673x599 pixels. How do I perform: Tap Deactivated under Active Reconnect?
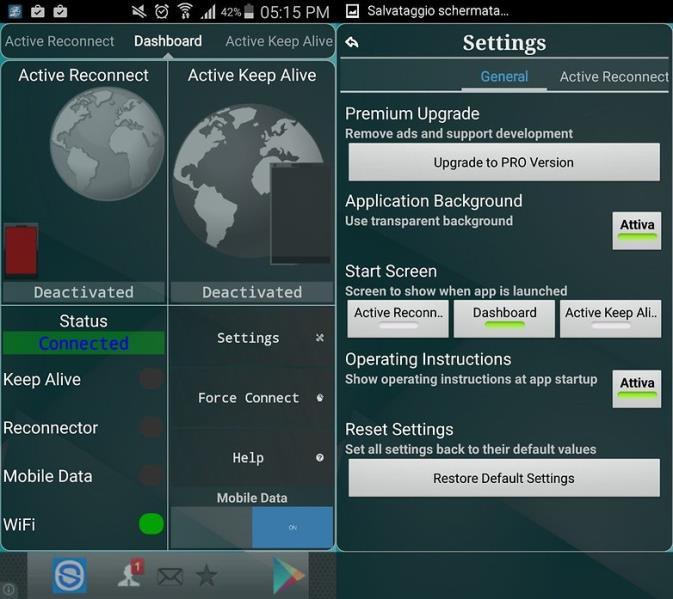tap(84, 292)
